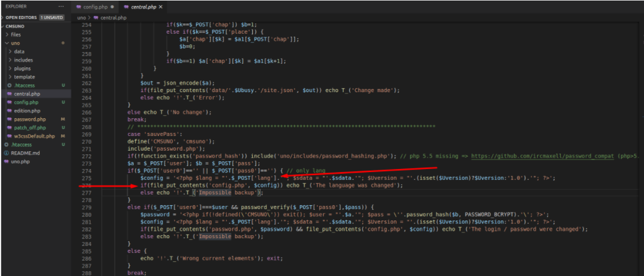
Task: Open patch_off.php from the file tree
Action: [x=30, y=128]
